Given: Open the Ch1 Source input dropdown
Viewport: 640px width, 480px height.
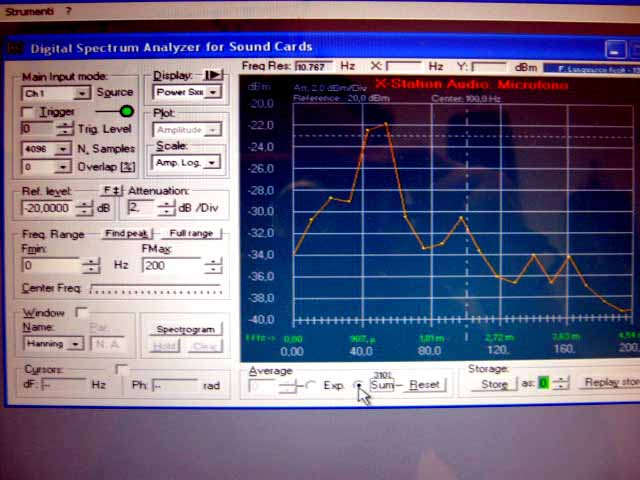Looking at the screenshot, I should [82, 93].
